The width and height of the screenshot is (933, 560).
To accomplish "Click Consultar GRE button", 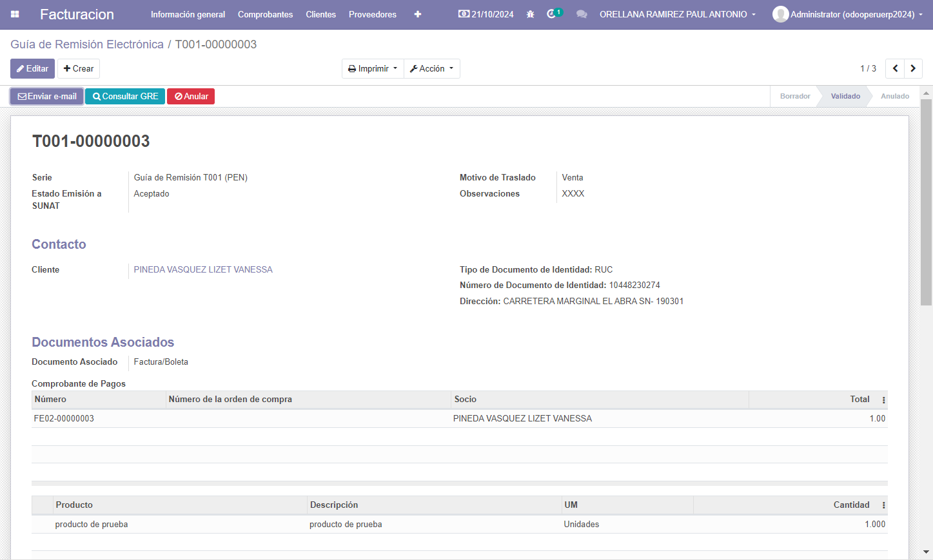I will click(x=125, y=96).
